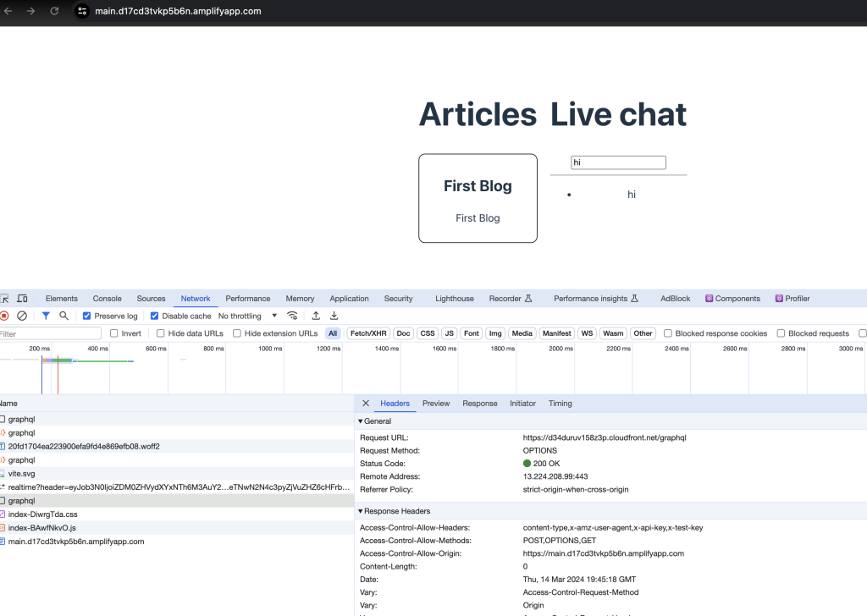Click the live chat message input

[618, 162]
